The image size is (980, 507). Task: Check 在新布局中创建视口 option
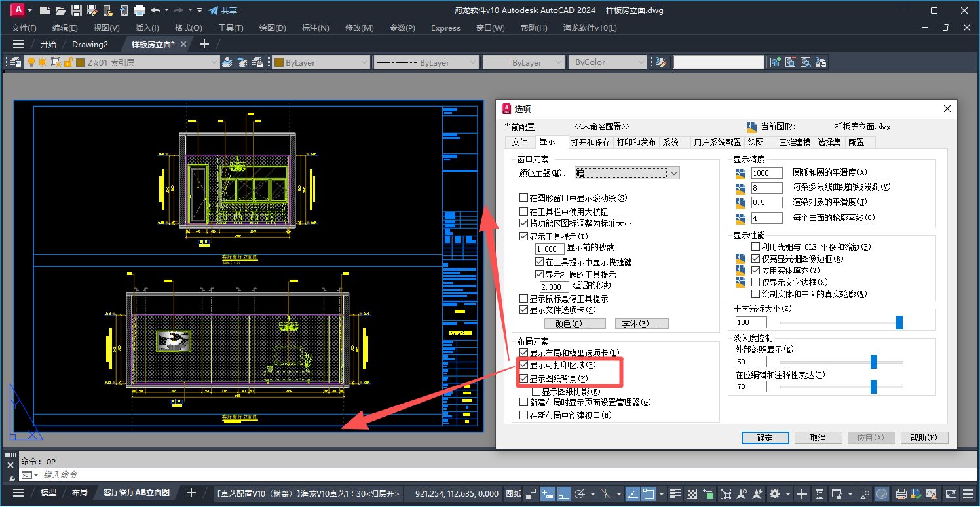(523, 415)
